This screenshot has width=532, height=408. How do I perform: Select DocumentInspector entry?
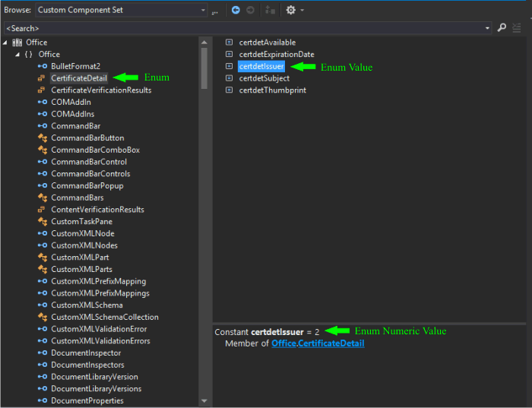86,353
